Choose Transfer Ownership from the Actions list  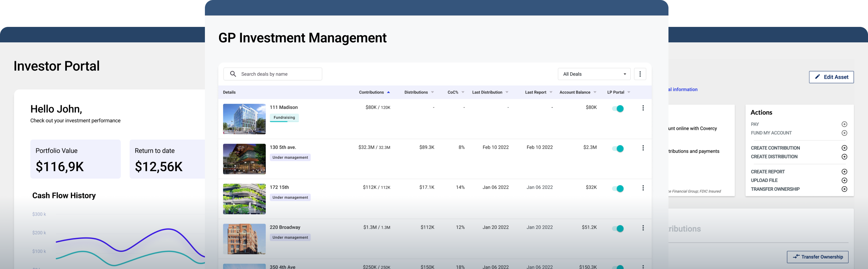click(x=775, y=189)
